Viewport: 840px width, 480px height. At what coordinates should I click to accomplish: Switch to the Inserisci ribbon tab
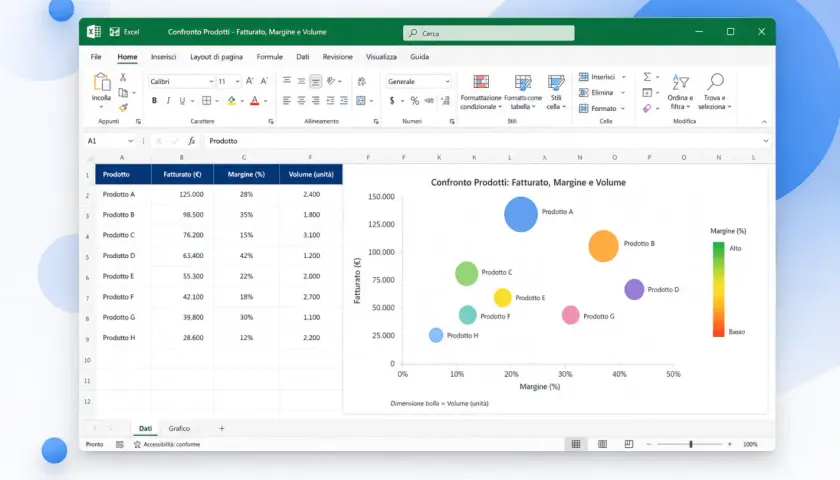coord(163,57)
